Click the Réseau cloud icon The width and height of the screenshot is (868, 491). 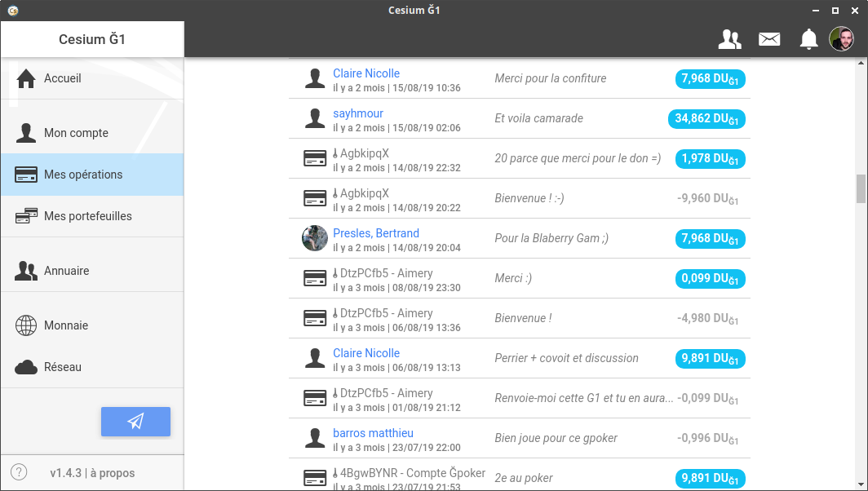pyautogui.click(x=26, y=367)
